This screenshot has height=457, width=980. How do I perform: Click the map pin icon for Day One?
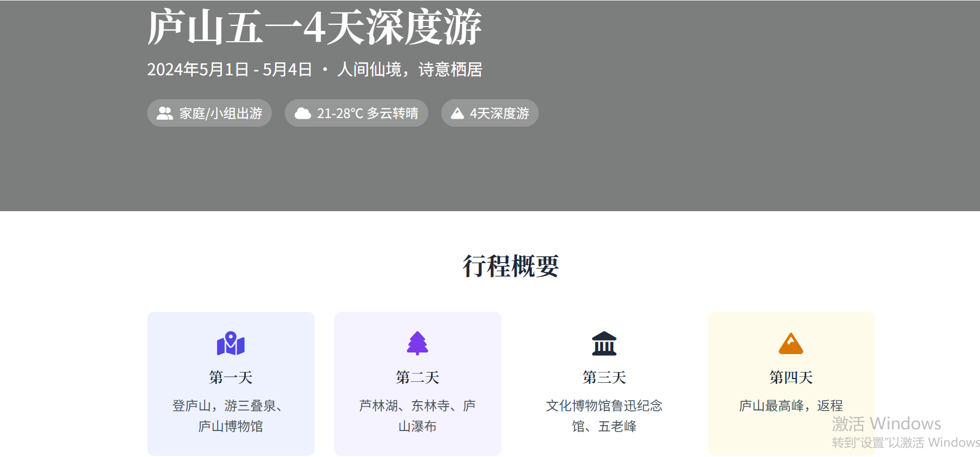[x=231, y=343]
